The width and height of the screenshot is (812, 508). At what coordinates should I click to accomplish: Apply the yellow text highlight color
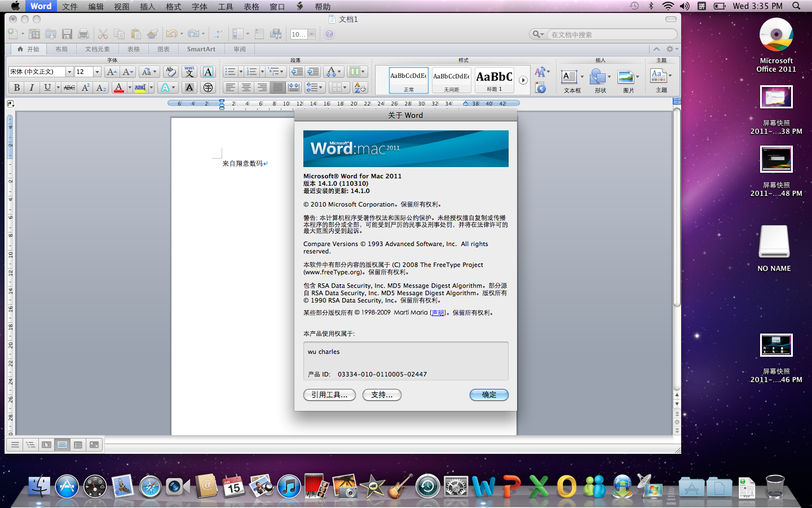[140, 87]
